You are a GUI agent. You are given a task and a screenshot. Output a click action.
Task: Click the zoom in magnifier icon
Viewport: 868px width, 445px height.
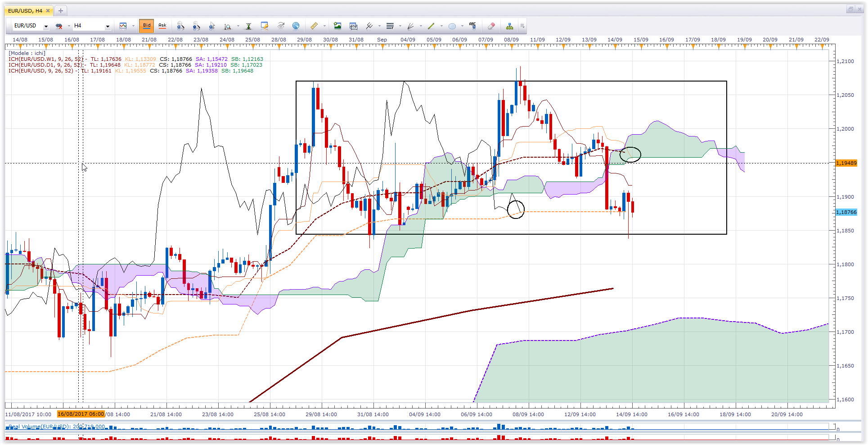pyautogui.click(x=180, y=26)
